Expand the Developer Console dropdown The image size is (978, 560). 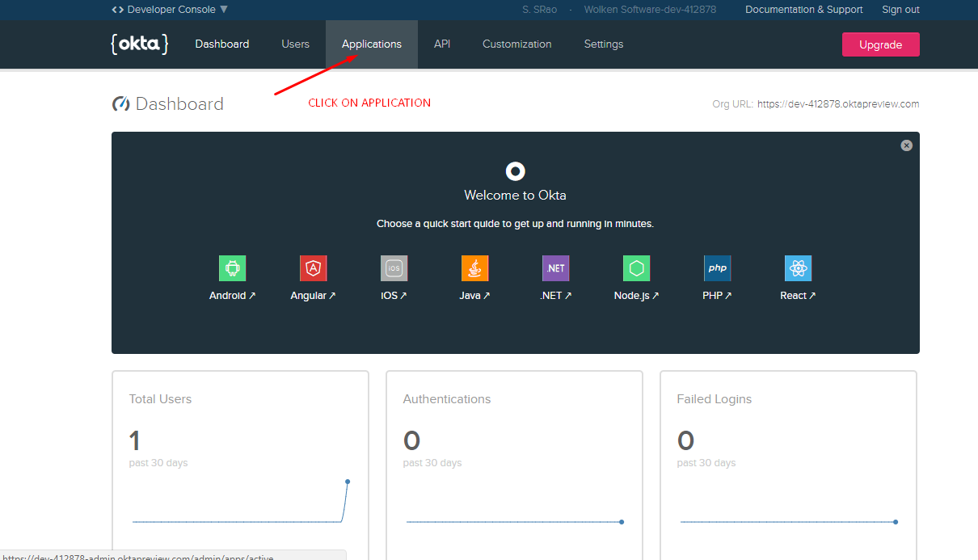click(x=169, y=9)
